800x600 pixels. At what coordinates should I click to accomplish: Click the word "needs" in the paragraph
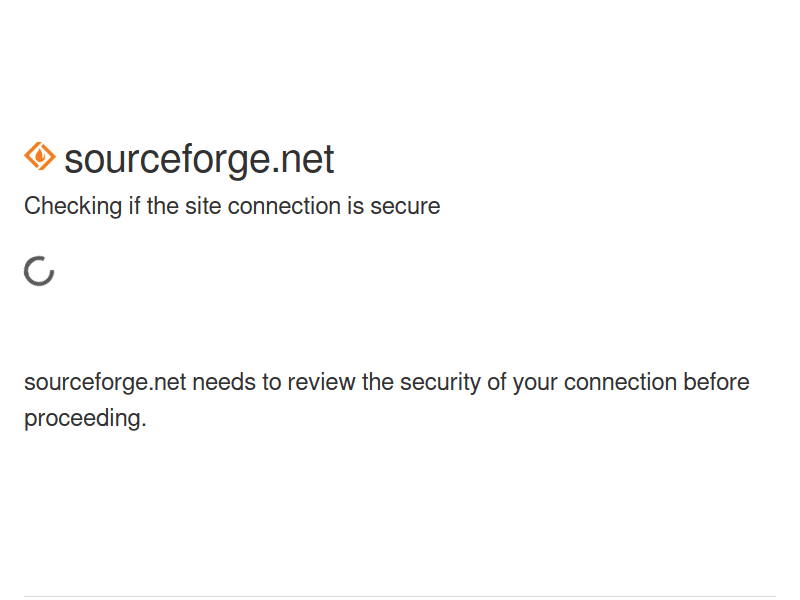coord(222,383)
